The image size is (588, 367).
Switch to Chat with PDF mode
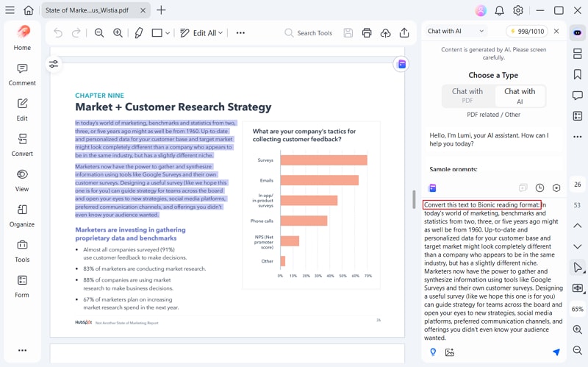coord(467,96)
